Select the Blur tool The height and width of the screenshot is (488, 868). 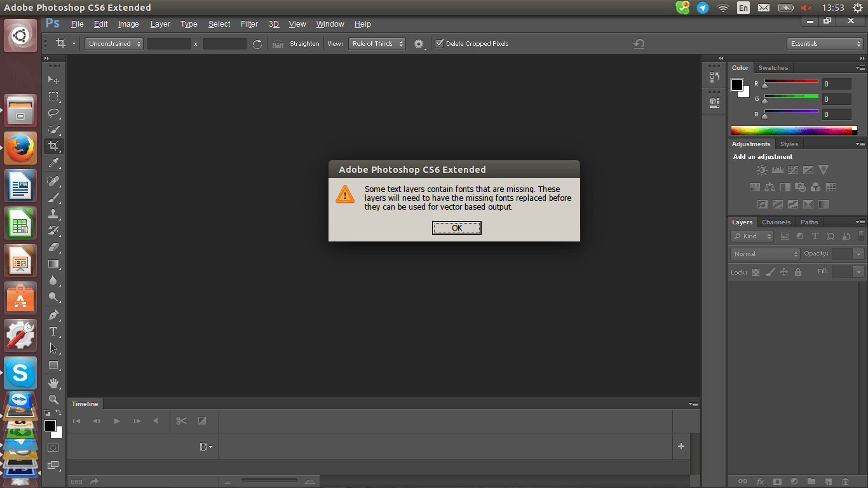point(54,280)
